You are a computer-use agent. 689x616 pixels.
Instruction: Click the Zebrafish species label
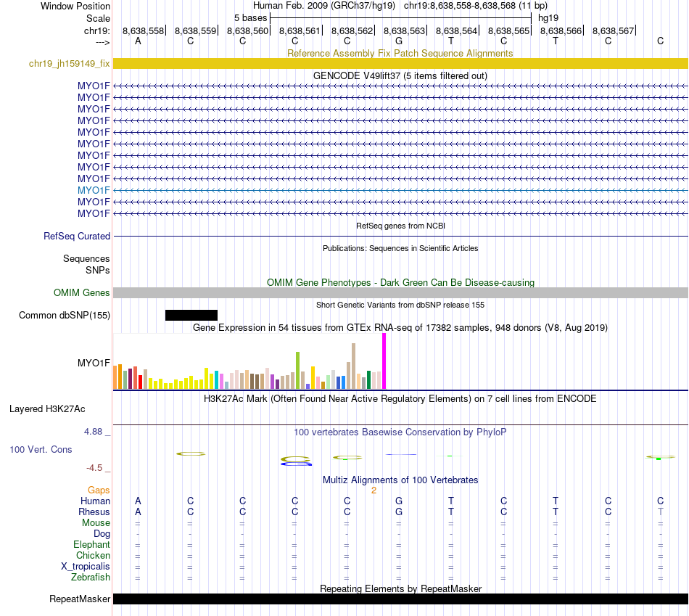(91, 577)
